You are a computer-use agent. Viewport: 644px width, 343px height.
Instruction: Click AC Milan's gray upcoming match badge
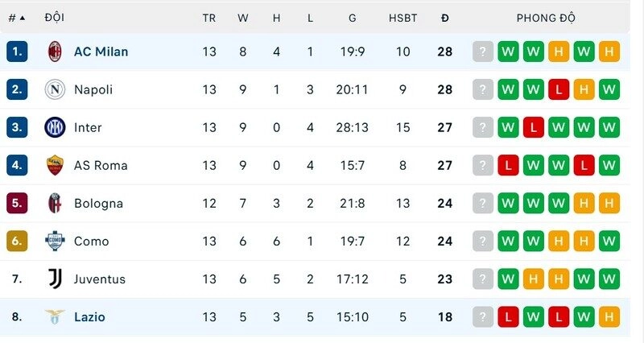coord(483,52)
